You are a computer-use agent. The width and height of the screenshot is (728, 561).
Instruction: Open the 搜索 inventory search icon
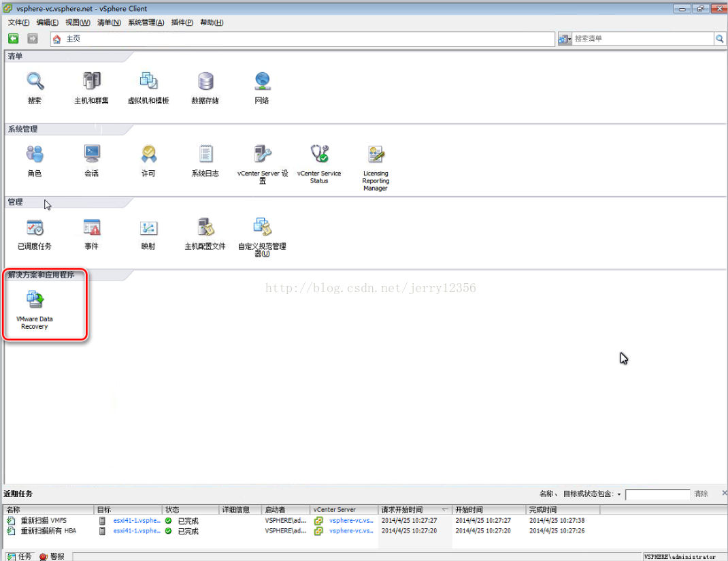pyautogui.click(x=35, y=82)
